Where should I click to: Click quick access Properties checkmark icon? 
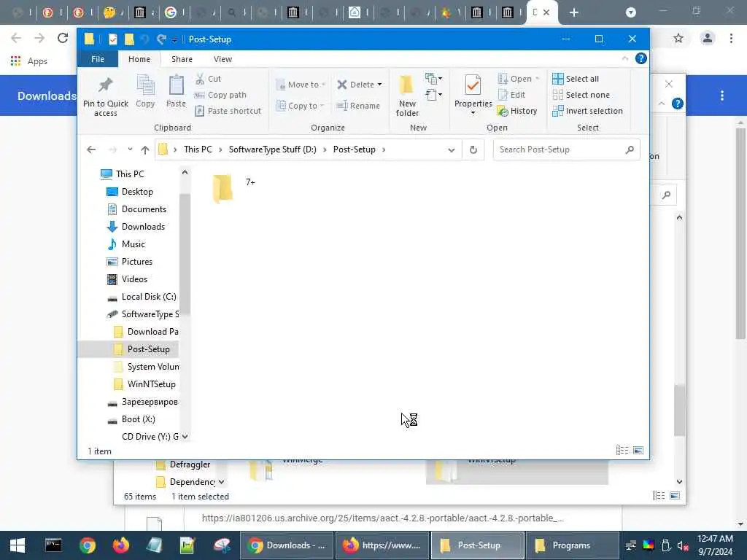point(113,39)
